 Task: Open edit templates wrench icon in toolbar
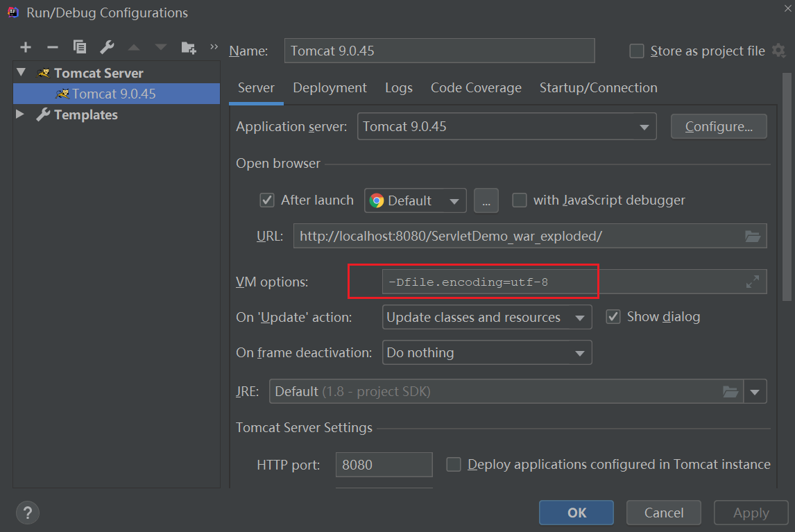click(107, 47)
